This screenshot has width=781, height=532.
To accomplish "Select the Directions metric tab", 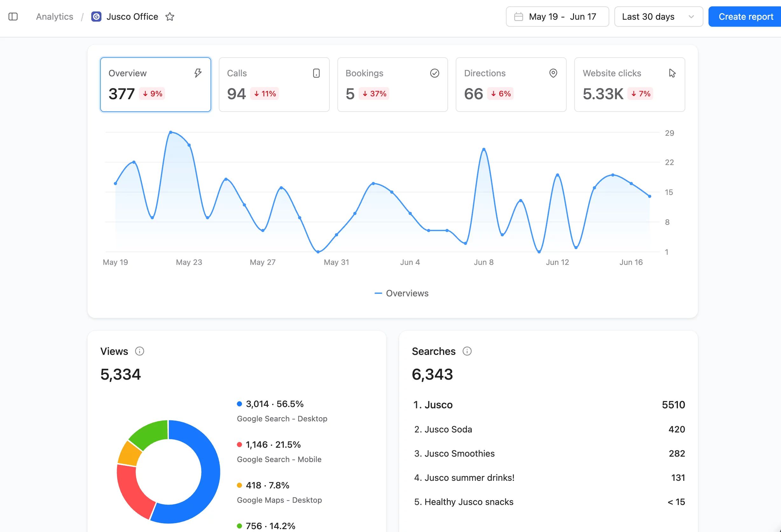I will click(511, 84).
